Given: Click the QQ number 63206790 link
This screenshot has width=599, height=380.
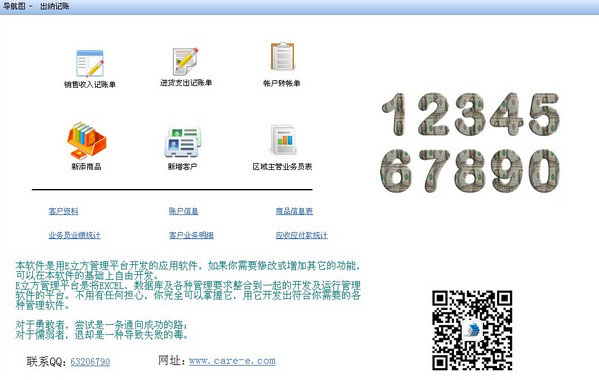Looking at the screenshot, I should 90,361.
